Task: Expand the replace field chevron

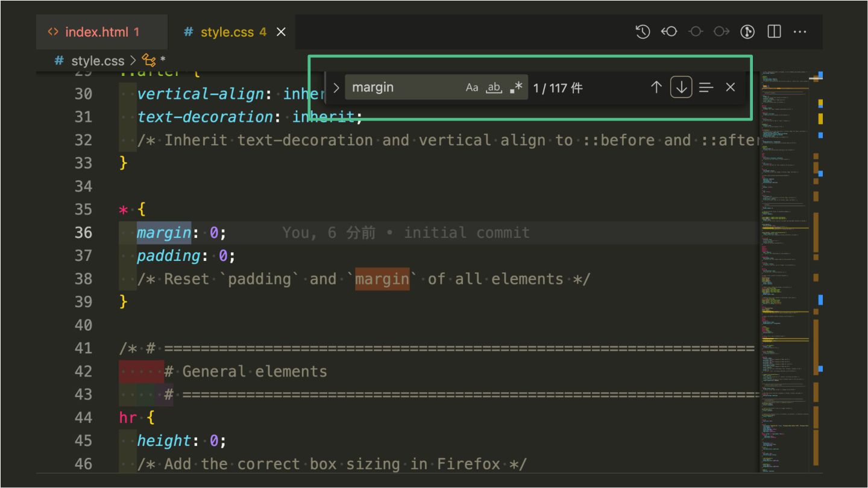Action: [336, 87]
